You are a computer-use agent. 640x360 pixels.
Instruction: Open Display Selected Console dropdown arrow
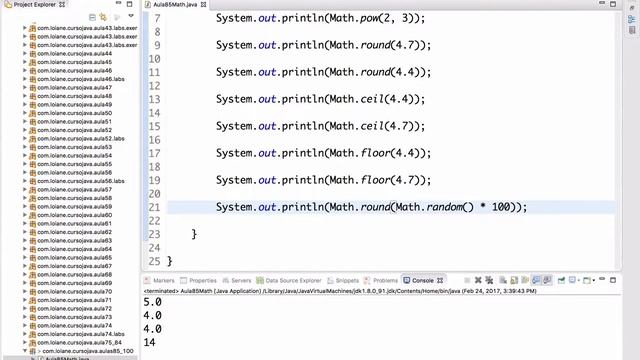click(579, 280)
